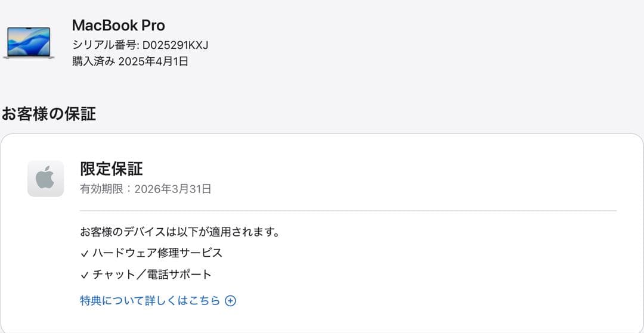Click the divider line under the expiry date
The width and height of the screenshot is (644, 333).
(348, 210)
